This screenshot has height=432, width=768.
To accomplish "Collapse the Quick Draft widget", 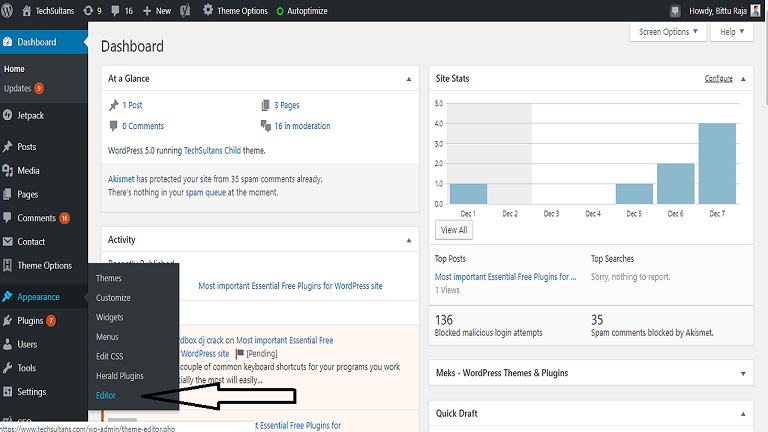I will pos(743,414).
